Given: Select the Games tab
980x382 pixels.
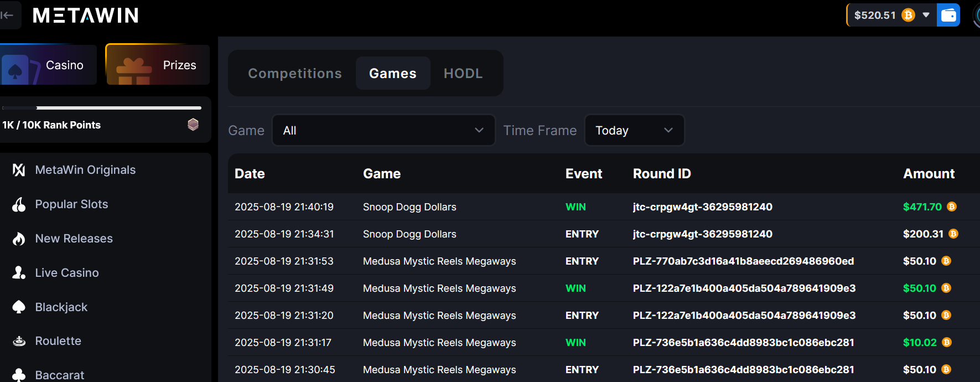Looking at the screenshot, I should pos(393,73).
